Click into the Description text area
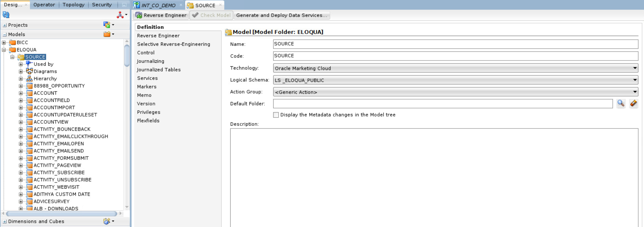The width and height of the screenshot is (644, 227). [434, 177]
